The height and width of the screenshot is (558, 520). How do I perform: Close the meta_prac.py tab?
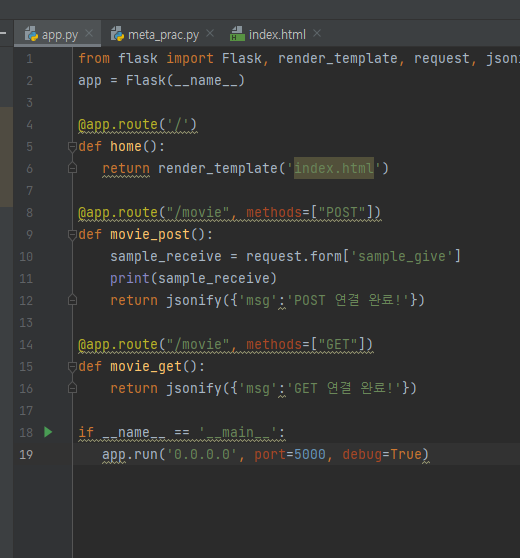tap(210, 33)
